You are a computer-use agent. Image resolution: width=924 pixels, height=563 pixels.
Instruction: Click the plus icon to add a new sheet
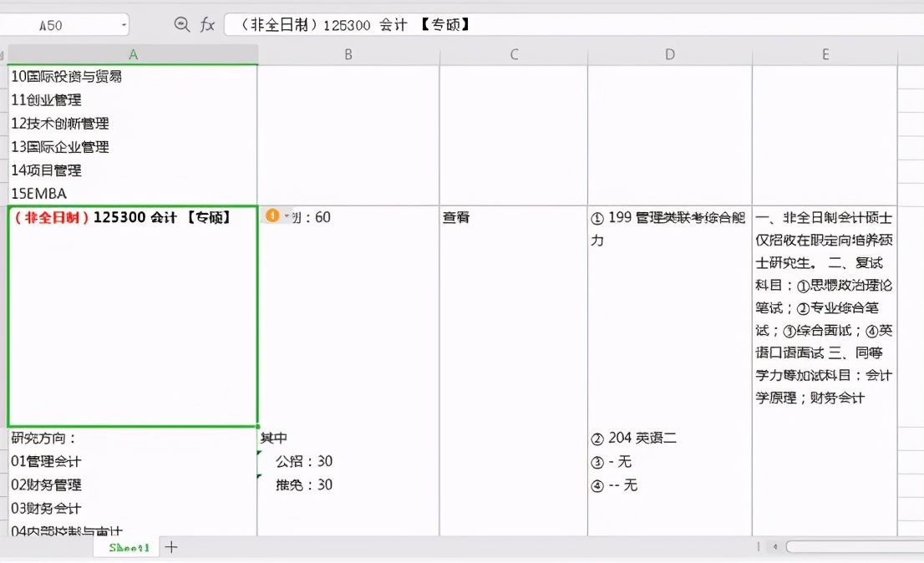(171, 547)
